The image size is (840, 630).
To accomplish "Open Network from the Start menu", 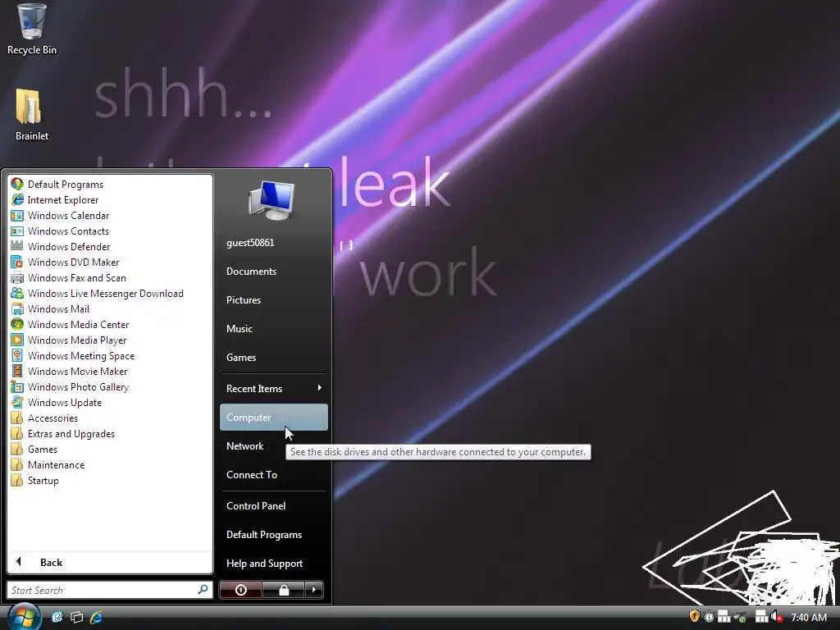I will tap(273, 445).
